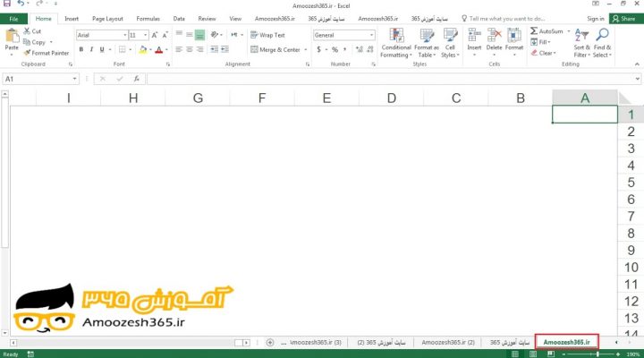This screenshot has height=358, width=644.
Task: Add a new sheet with plus icon
Action: click(x=270, y=343)
